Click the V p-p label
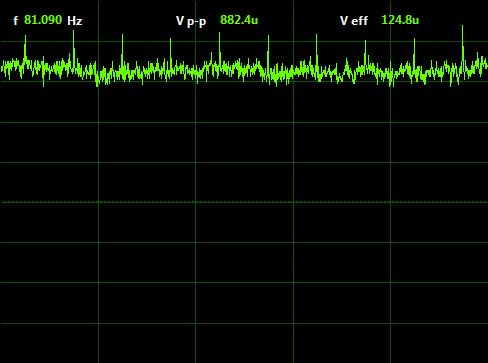Viewport: 488px width, 363px height. (191, 21)
